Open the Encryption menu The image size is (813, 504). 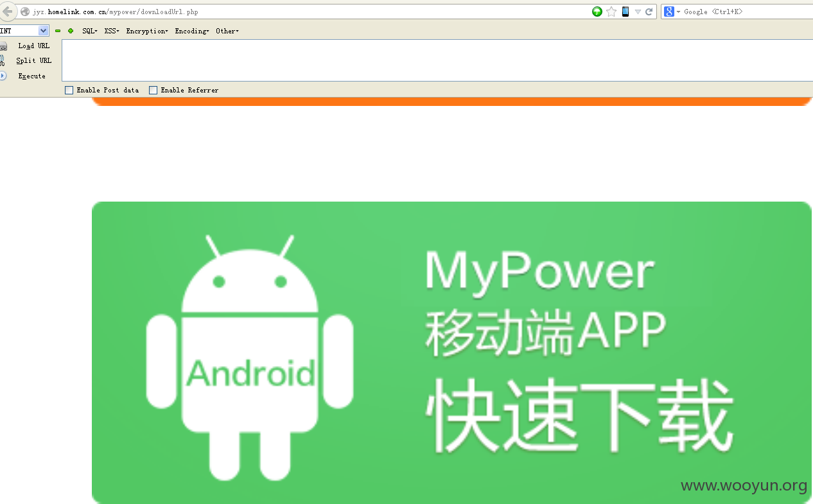(x=147, y=31)
